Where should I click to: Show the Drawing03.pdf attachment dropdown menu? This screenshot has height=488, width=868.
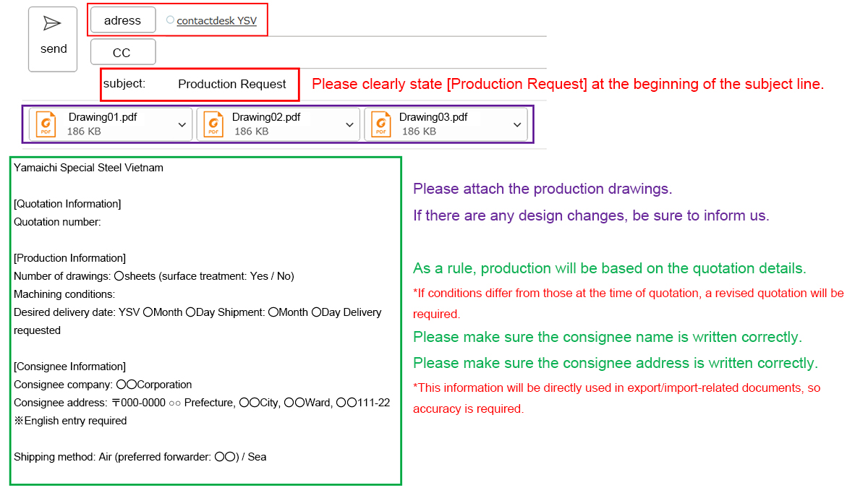(517, 125)
